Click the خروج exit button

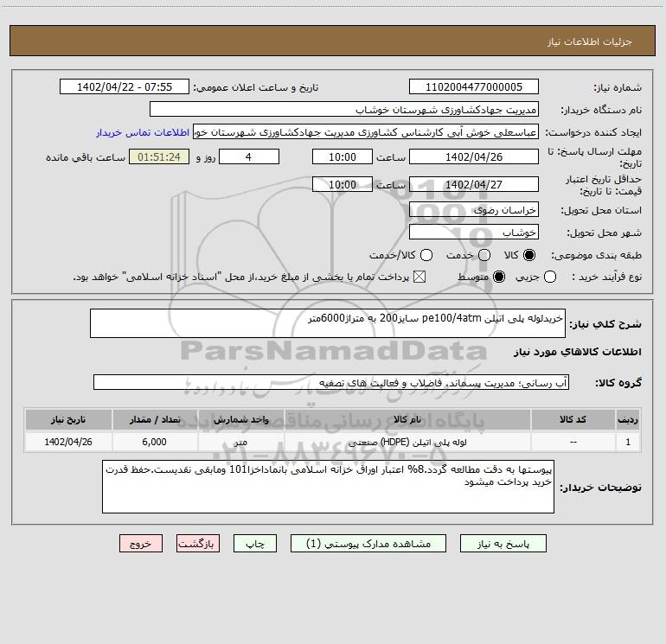coord(141,544)
